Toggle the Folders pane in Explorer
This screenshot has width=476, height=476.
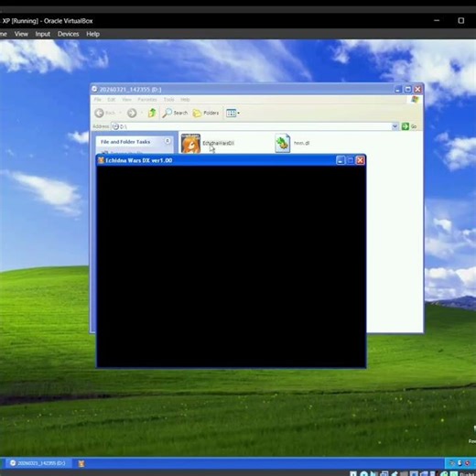tap(206, 113)
